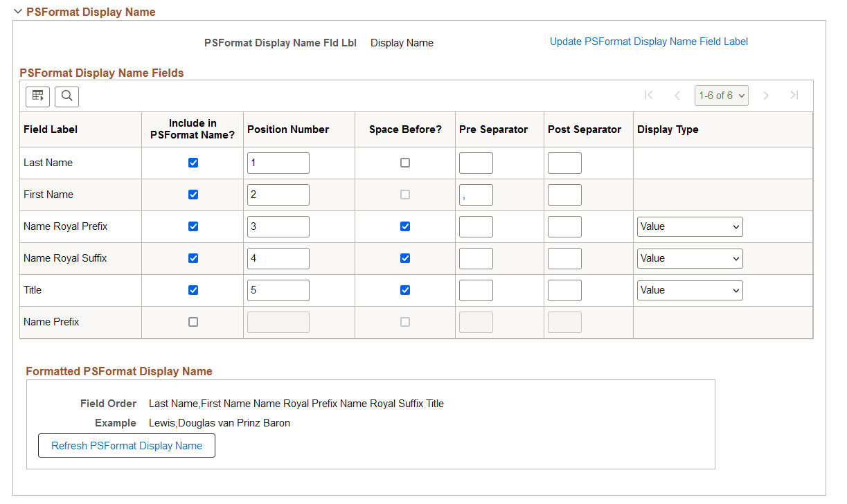
Task: Enable Space Before for Last Name row
Action: (405, 163)
